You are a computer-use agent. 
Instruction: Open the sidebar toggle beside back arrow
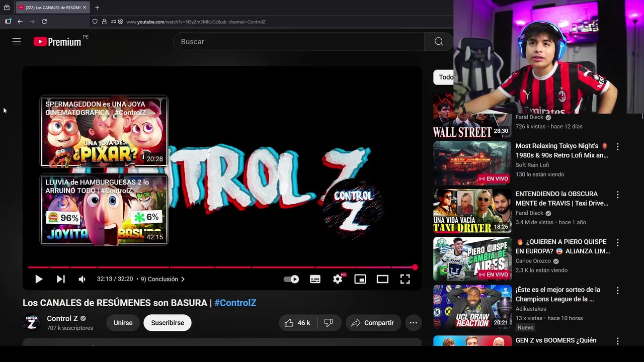[x=8, y=22]
